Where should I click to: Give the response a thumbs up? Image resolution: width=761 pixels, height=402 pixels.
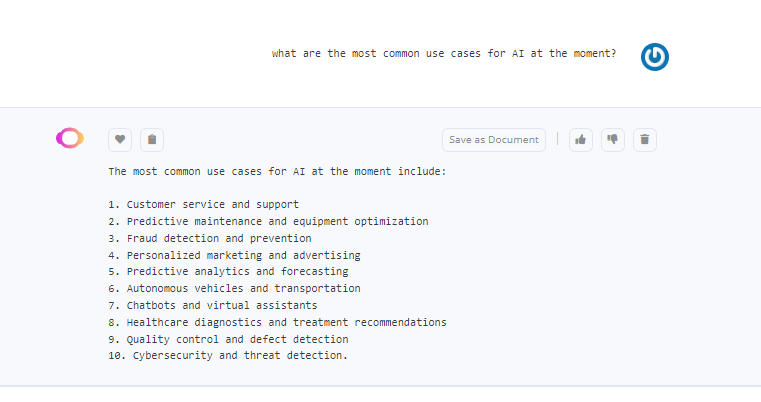580,140
